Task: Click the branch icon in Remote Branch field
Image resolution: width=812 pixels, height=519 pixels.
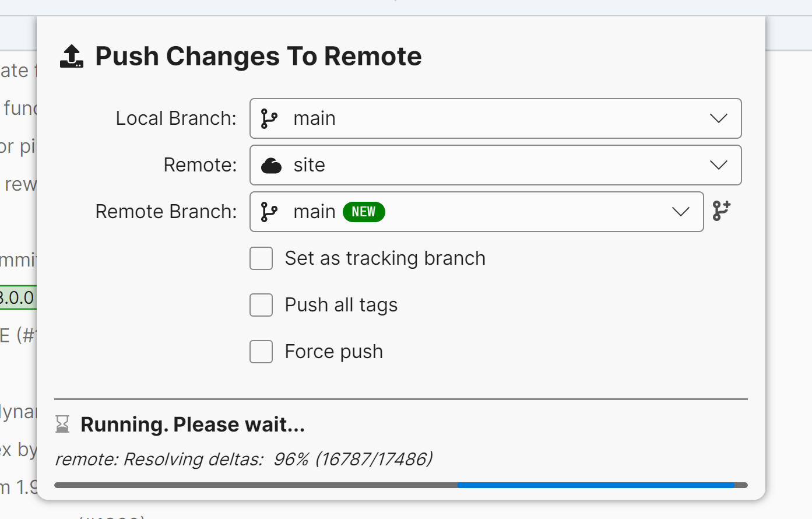Action: [x=269, y=212]
